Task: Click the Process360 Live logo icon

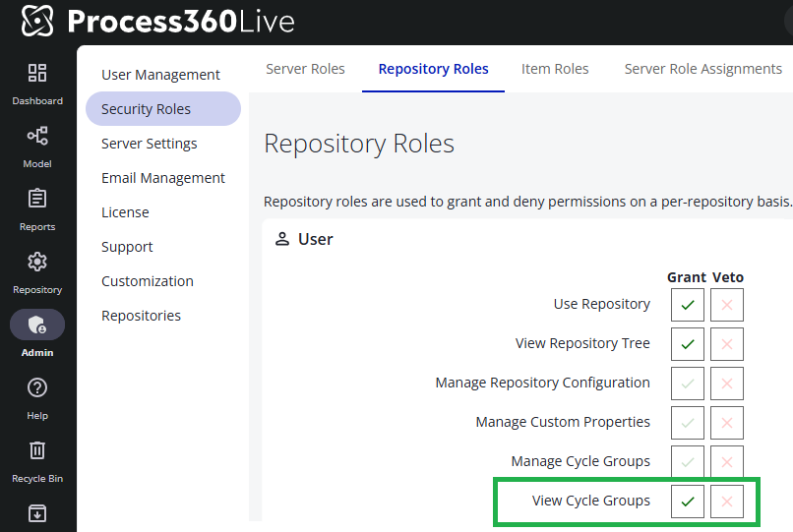Action: coord(37,21)
